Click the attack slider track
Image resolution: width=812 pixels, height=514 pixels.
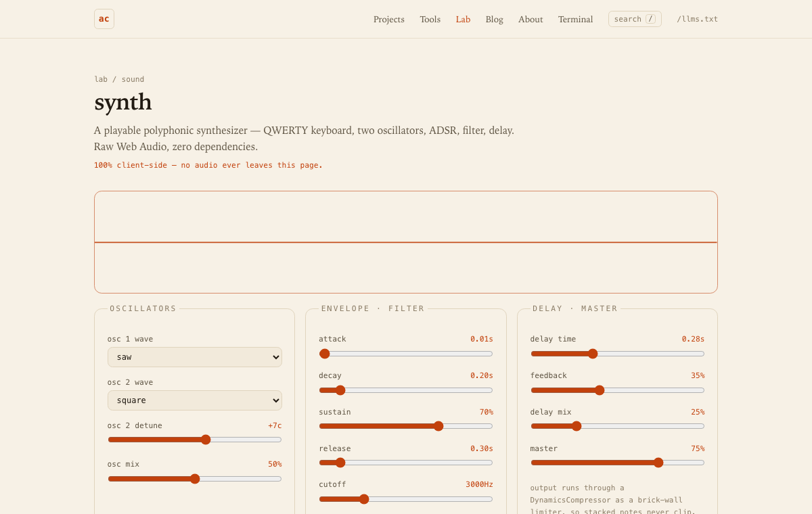pos(406,354)
